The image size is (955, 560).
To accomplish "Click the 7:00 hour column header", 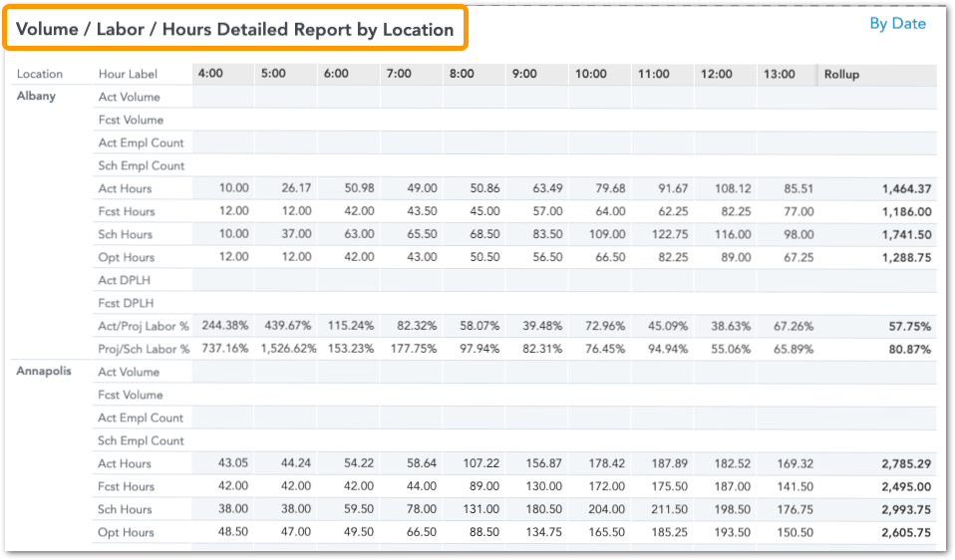I will pos(398,75).
